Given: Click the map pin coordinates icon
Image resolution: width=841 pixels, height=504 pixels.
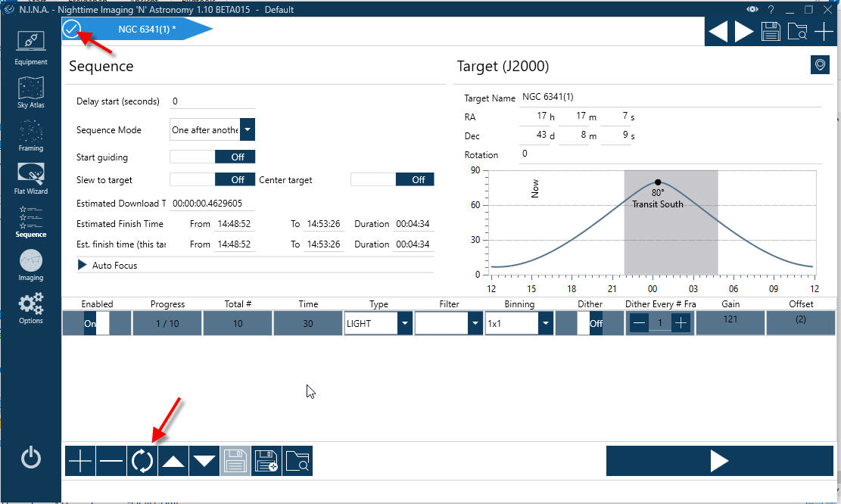Looking at the screenshot, I should (819, 66).
